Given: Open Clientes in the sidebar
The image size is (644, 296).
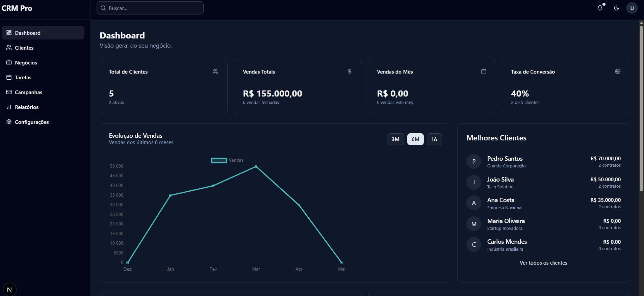Looking at the screenshot, I should point(24,48).
